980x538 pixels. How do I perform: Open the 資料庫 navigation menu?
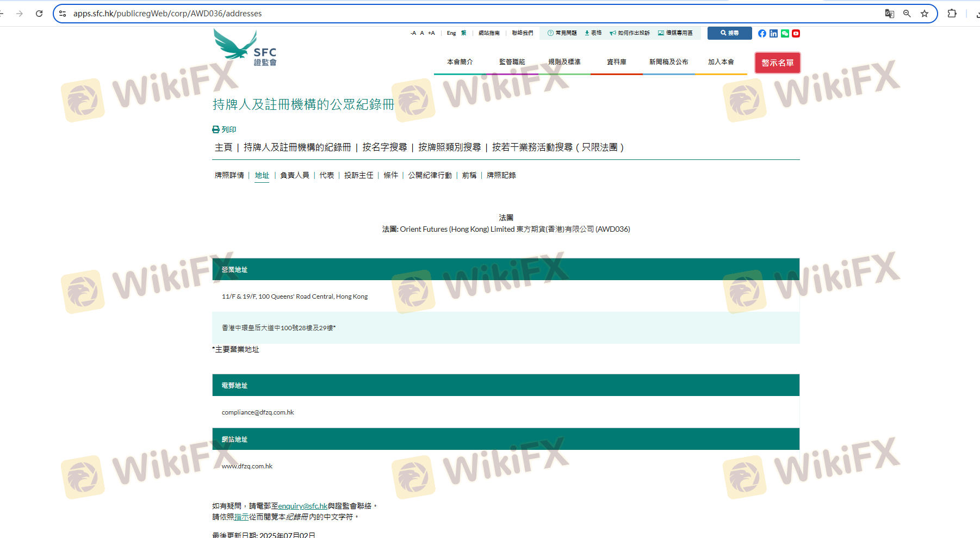pyautogui.click(x=616, y=62)
